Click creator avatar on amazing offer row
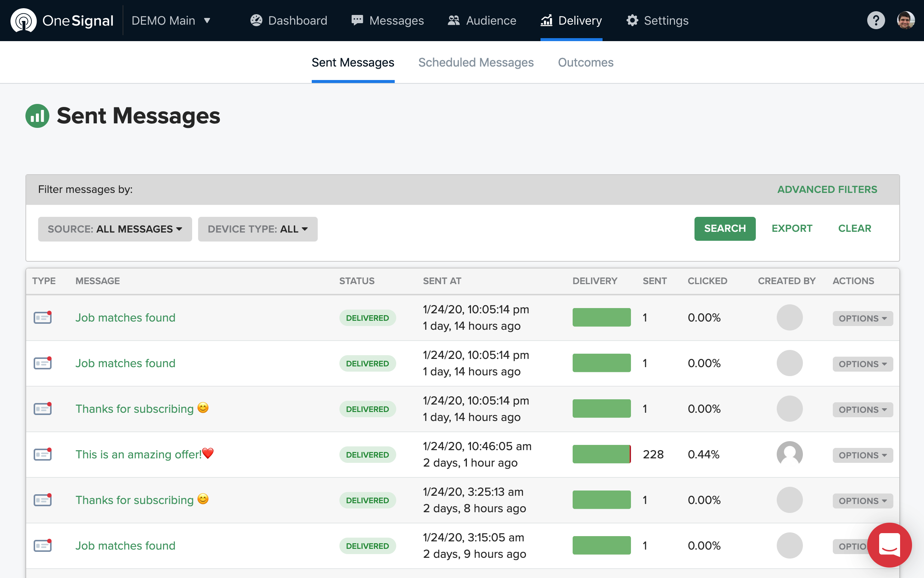924x578 pixels. tap(789, 454)
